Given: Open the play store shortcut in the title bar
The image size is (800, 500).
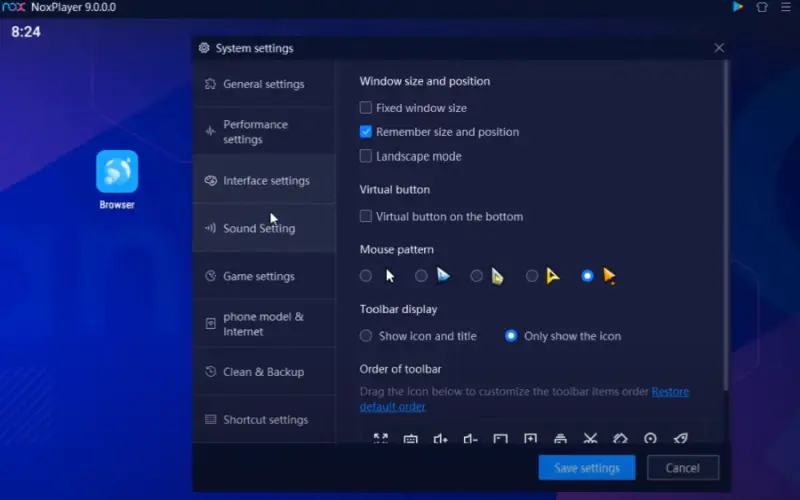Looking at the screenshot, I should 737,7.
